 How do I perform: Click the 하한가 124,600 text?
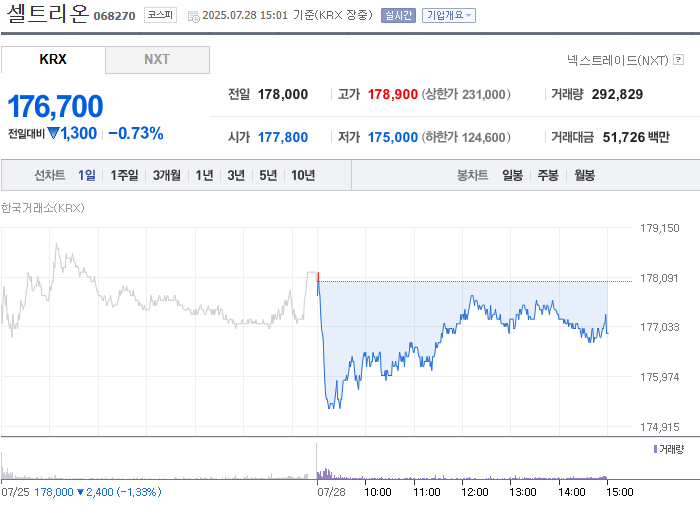466,137
